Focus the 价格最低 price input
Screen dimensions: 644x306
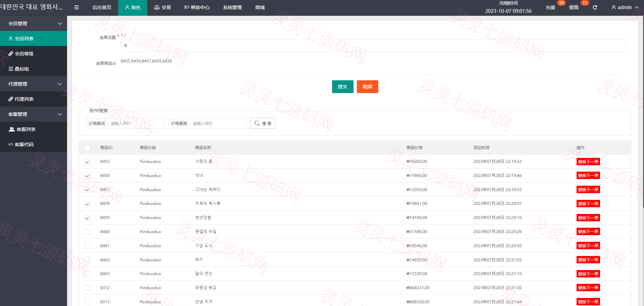pyautogui.click(x=136, y=123)
